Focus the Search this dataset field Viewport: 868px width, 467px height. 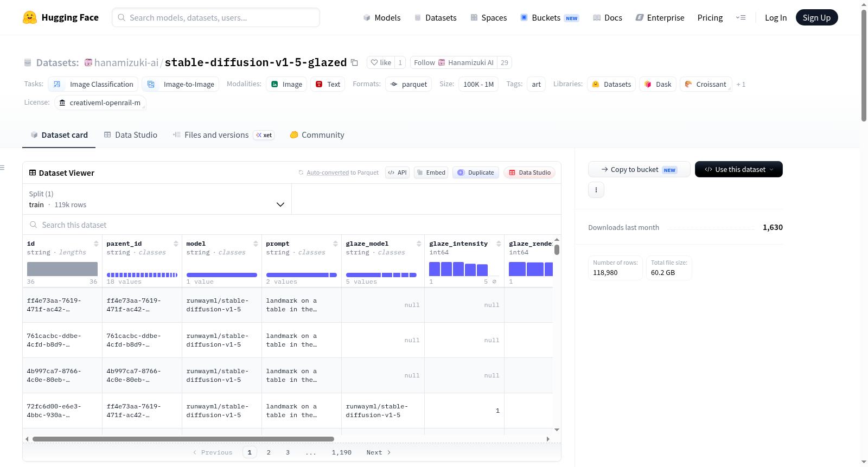coord(292,225)
